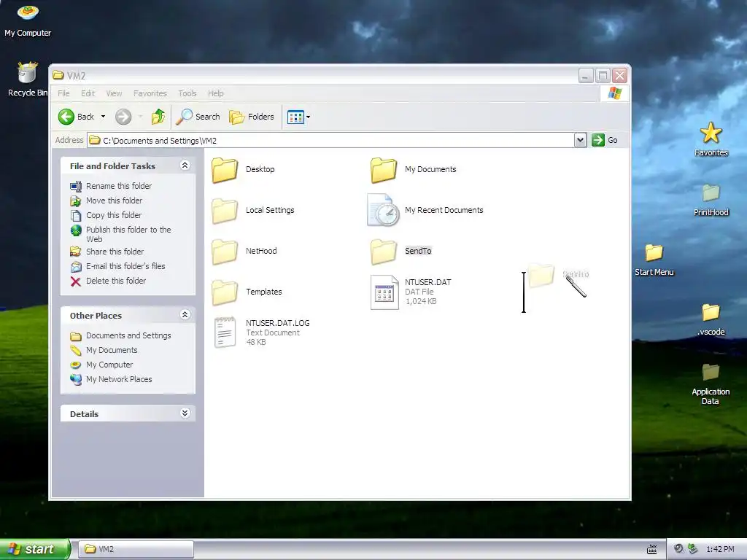Open the Favorites menu

(x=150, y=93)
